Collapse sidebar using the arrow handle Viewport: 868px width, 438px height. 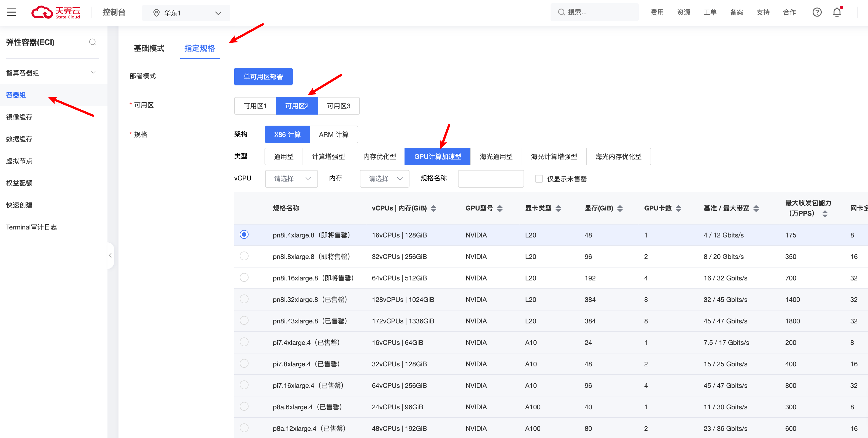[x=110, y=256]
